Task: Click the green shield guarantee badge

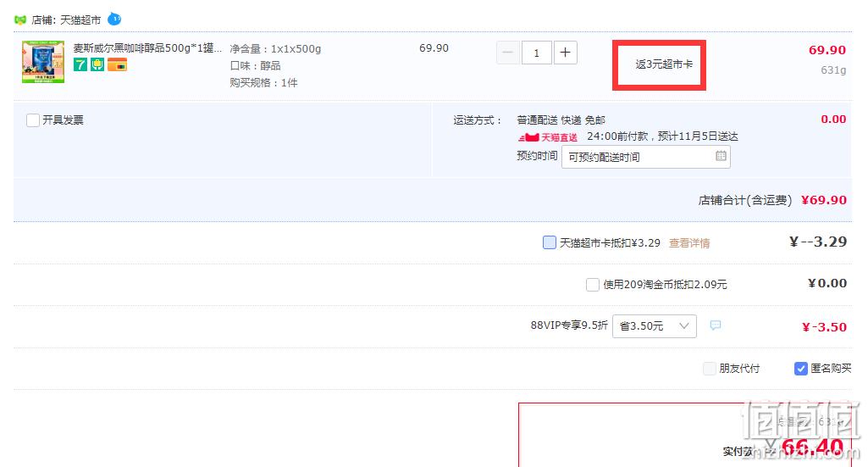Action: (x=97, y=64)
